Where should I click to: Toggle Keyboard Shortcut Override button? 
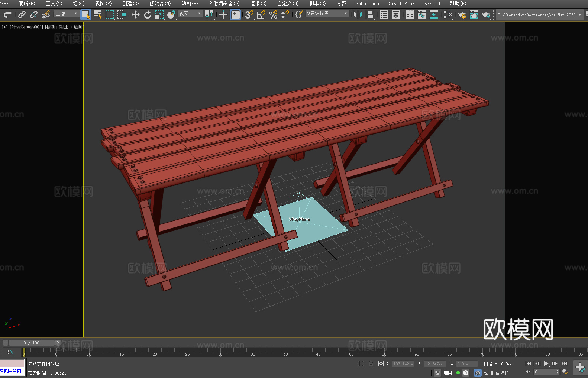pyautogui.click(x=235, y=14)
